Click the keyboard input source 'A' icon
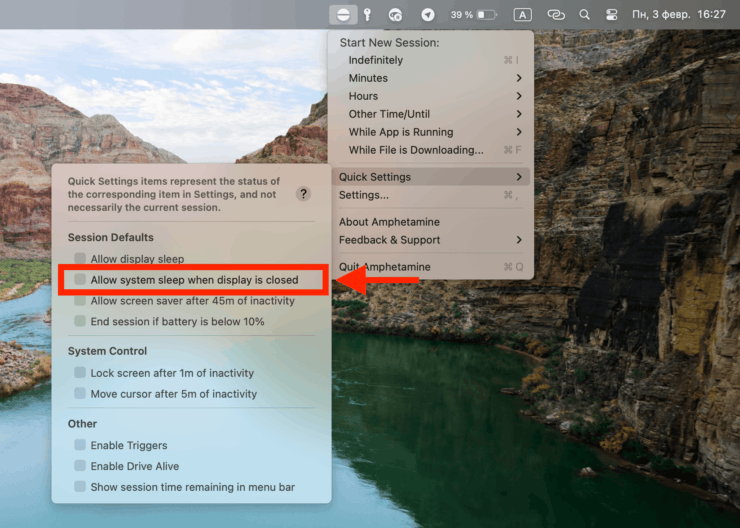 coord(522,15)
